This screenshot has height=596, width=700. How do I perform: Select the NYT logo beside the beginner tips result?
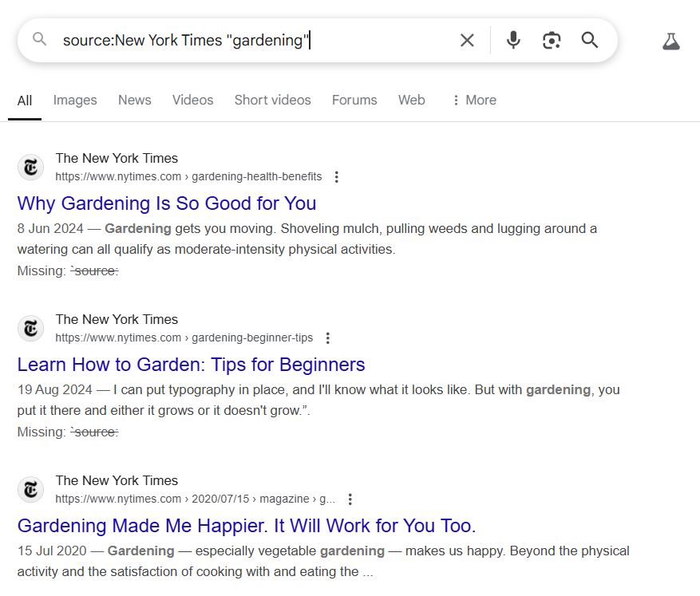30,328
